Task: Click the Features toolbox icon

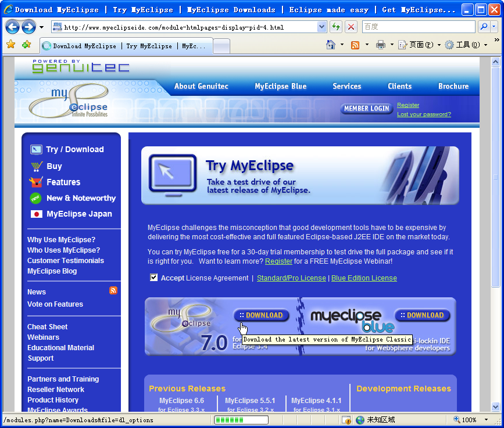Action: (x=36, y=182)
